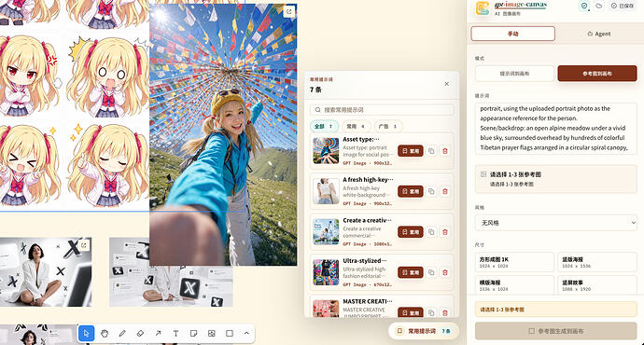The height and width of the screenshot is (345, 644).
Task: Apply the A fresh high-key prompt
Action: 411,191
